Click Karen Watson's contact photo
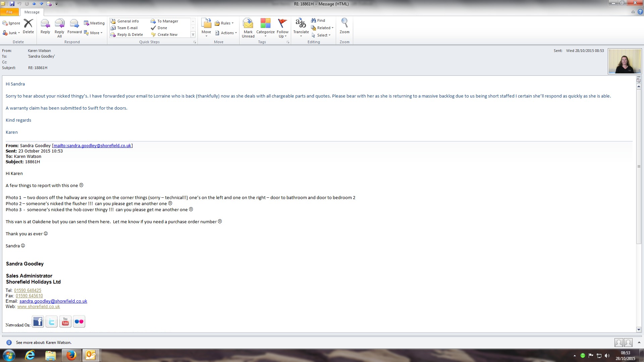 pyautogui.click(x=625, y=61)
